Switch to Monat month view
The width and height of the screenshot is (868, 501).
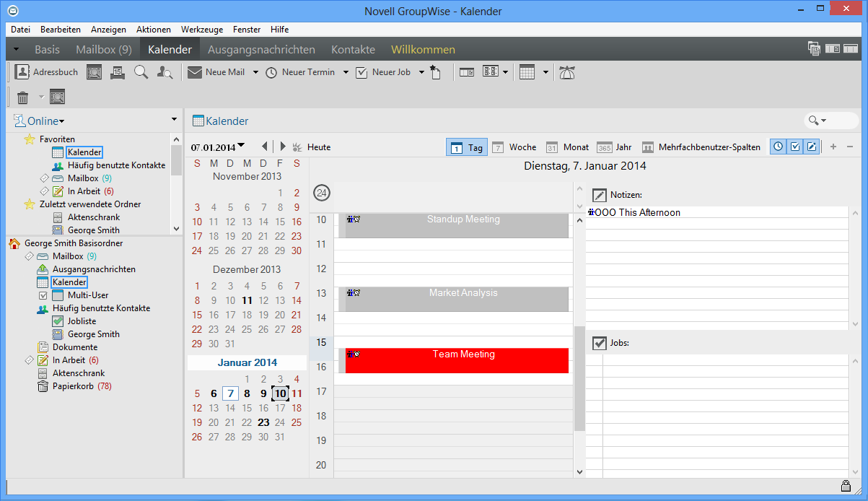click(567, 147)
